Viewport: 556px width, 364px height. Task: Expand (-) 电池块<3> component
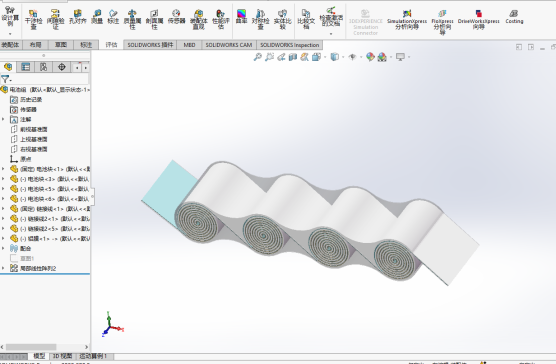point(3,179)
